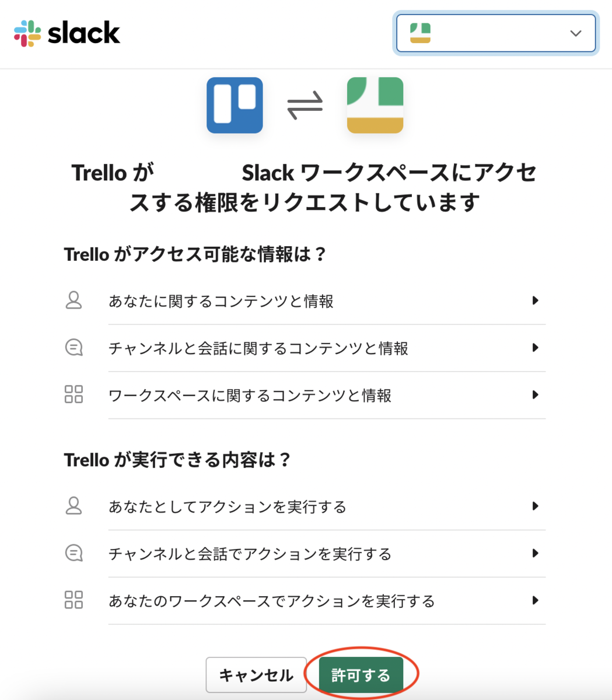The image size is (612, 700).
Task: Expand ワークスペースに関するコンテンツと情報 arrow
Action: click(x=535, y=395)
